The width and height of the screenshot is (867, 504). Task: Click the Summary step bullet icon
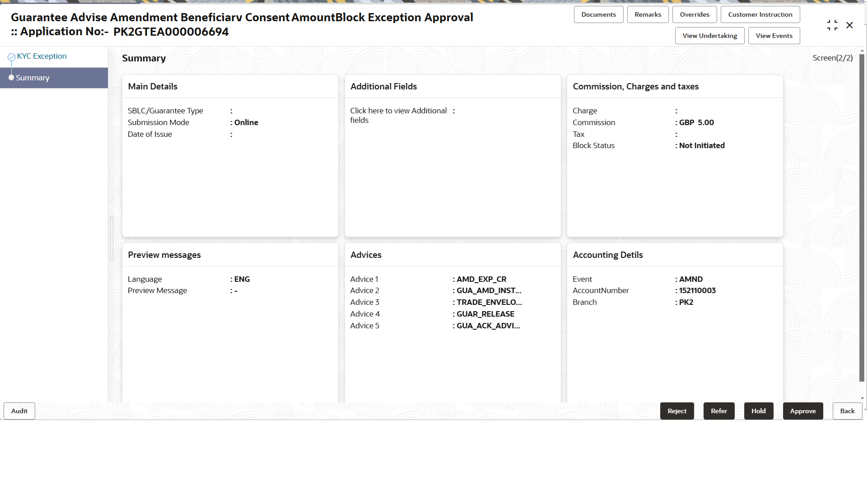click(11, 78)
